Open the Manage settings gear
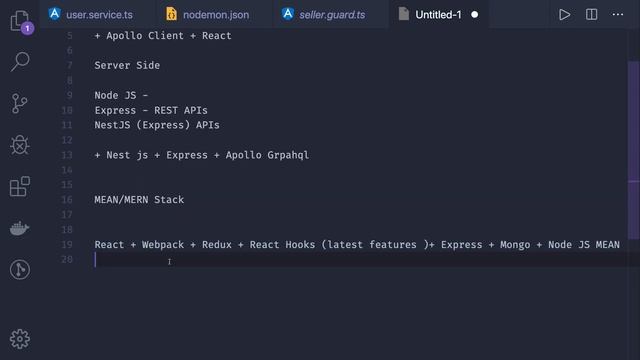640x360 pixels. (x=20, y=339)
